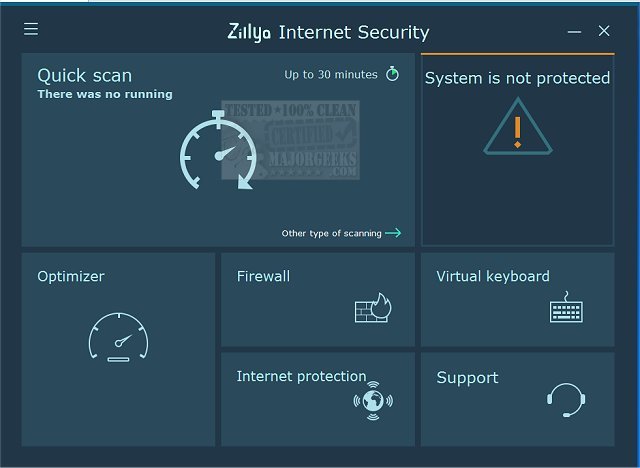Open the Optimizer tile label
Image resolution: width=640 pixels, height=468 pixels.
(71, 276)
